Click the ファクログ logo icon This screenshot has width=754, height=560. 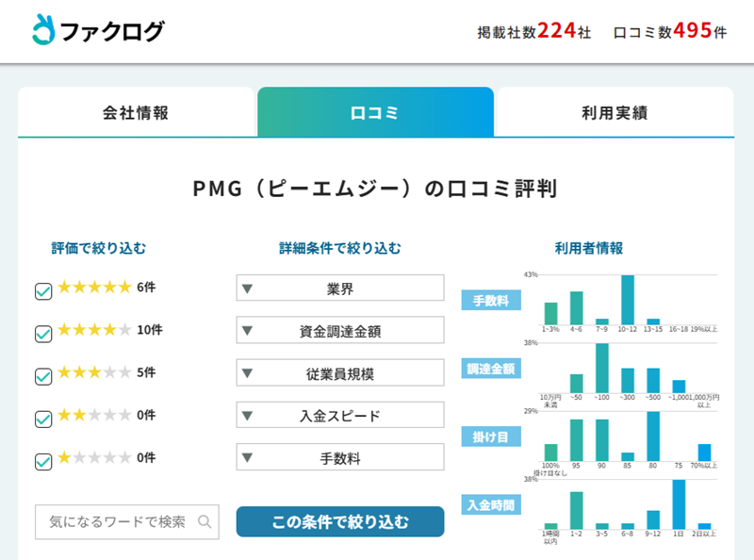click(x=43, y=30)
